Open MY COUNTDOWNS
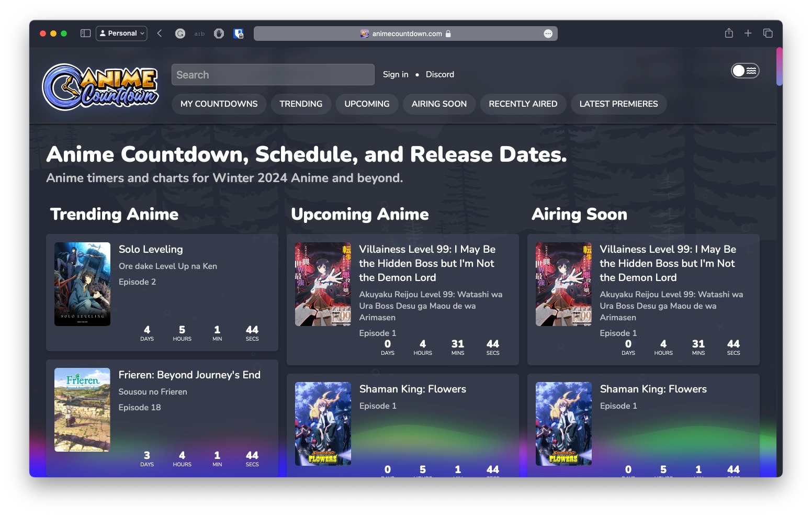This screenshot has height=516, width=812. click(219, 104)
